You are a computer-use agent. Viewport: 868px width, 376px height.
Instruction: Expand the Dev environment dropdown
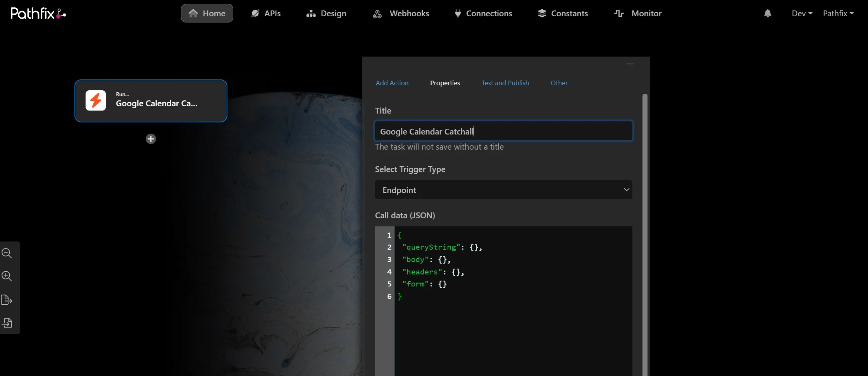pyautogui.click(x=802, y=13)
